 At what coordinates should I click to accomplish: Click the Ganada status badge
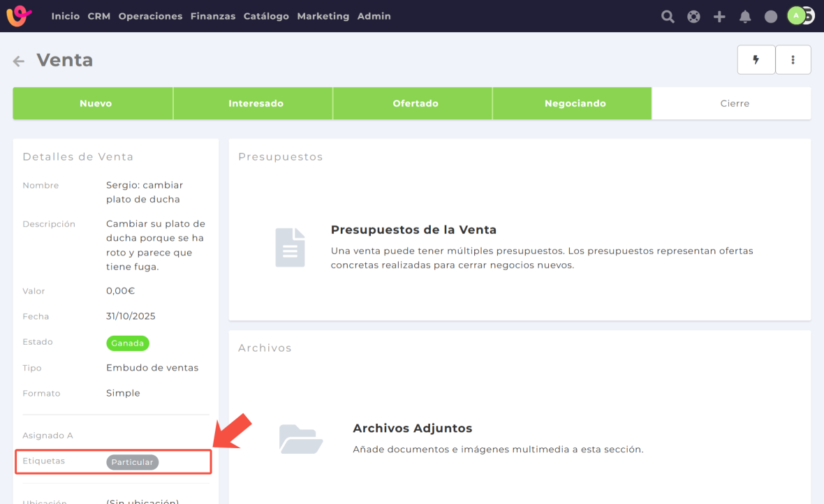(128, 343)
